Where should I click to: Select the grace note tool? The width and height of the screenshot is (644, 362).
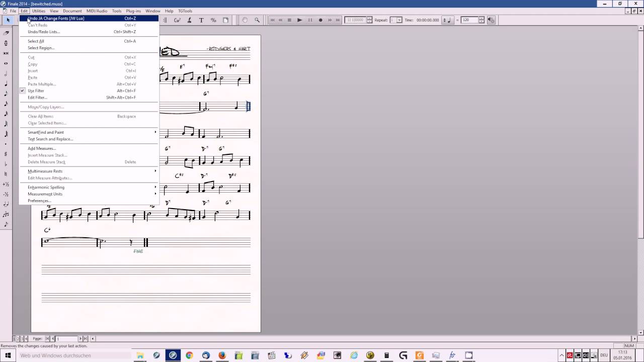coord(6,224)
